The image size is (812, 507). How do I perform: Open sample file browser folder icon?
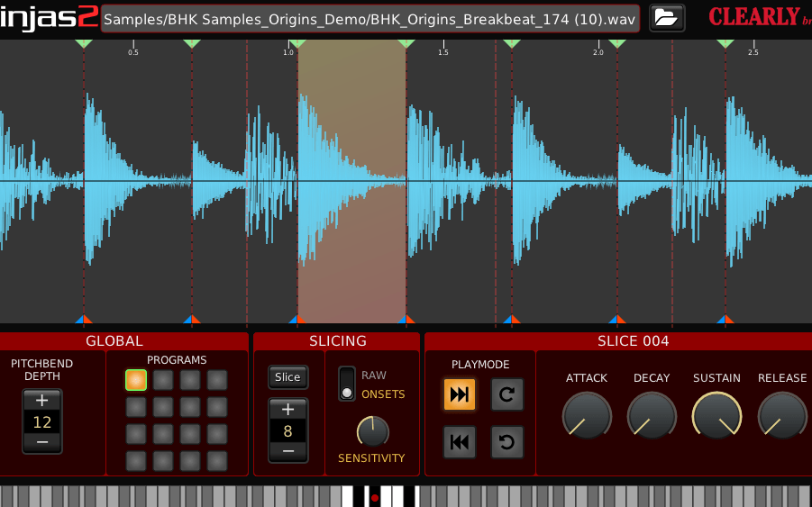click(x=667, y=19)
